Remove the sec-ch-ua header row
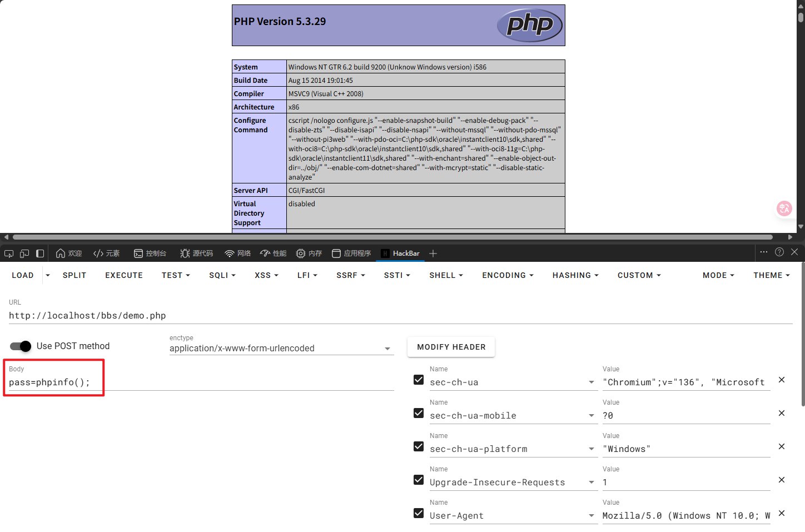Viewport: 805px width, 532px height. click(x=782, y=380)
